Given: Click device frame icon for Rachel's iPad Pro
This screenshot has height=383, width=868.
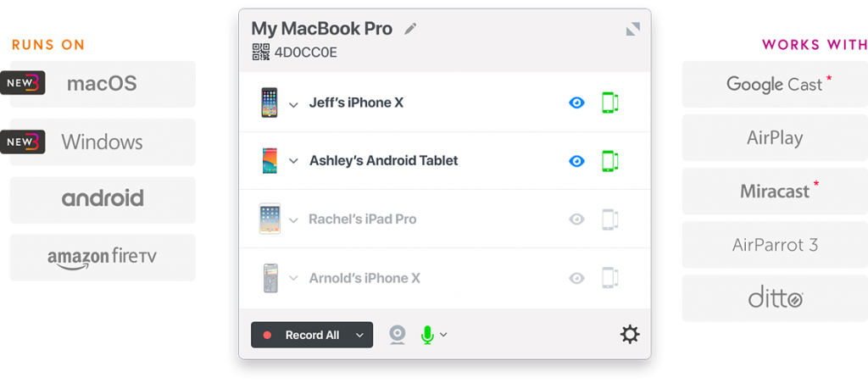Looking at the screenshot, I should click(609, 219).
